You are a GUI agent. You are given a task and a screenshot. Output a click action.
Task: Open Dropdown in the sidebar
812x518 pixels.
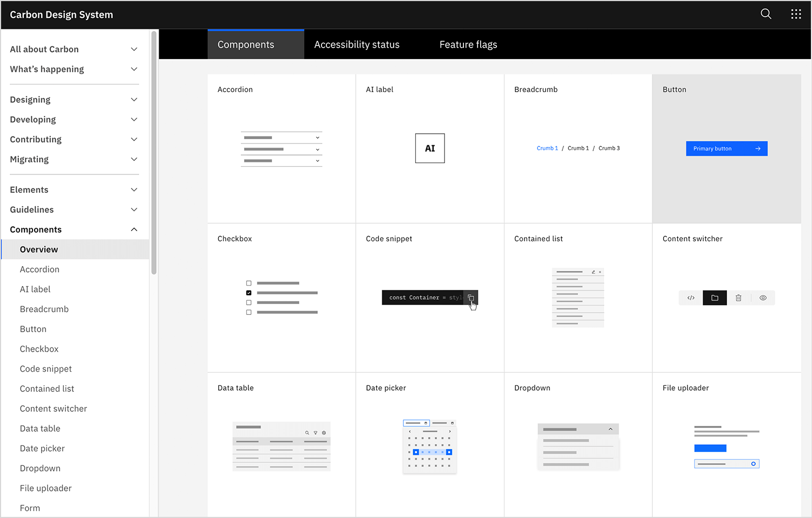pos(40,468)
